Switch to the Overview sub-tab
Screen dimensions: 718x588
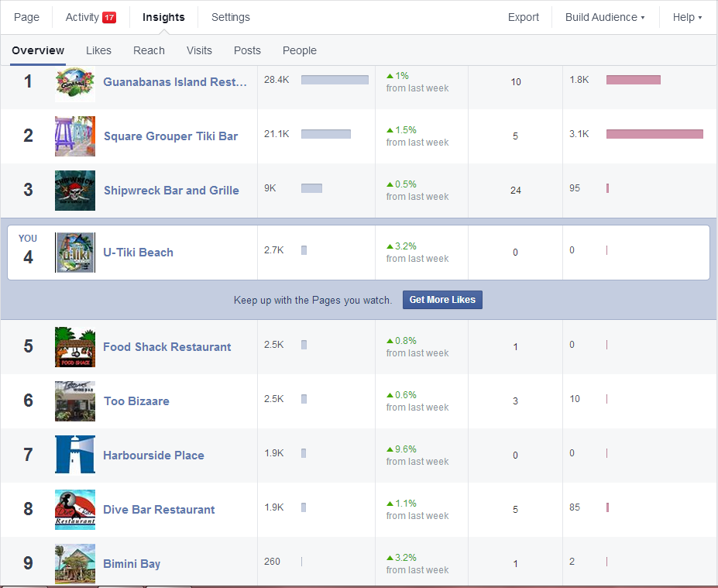pos(38,50)
